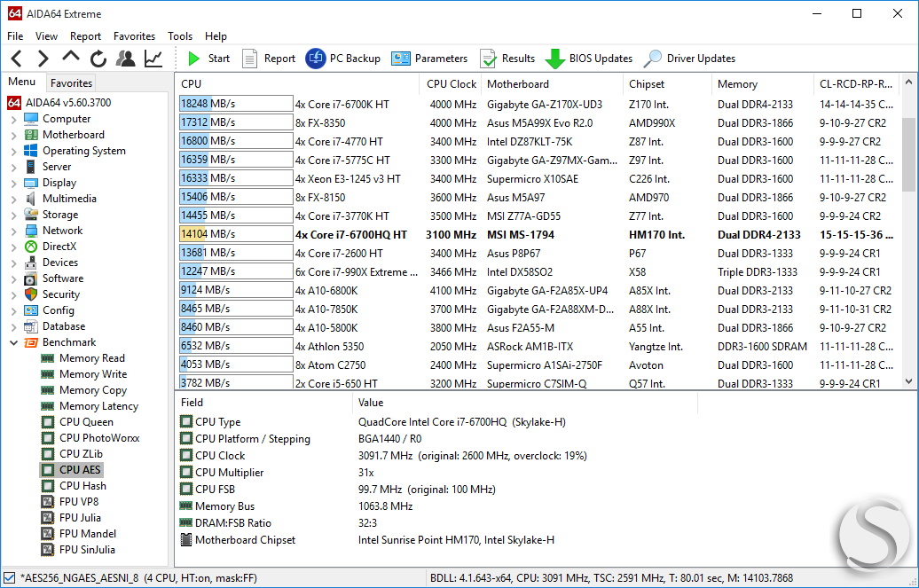Click the Report document icon

pyautogui.click(x=249, y=58)
